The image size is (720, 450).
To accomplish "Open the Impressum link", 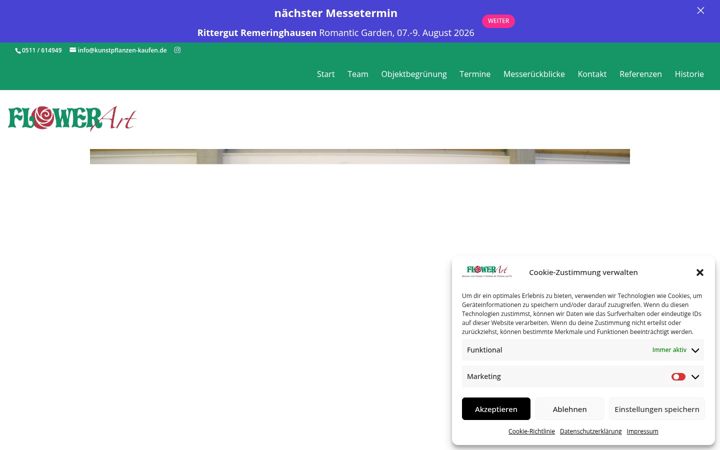I will point(642,431).
